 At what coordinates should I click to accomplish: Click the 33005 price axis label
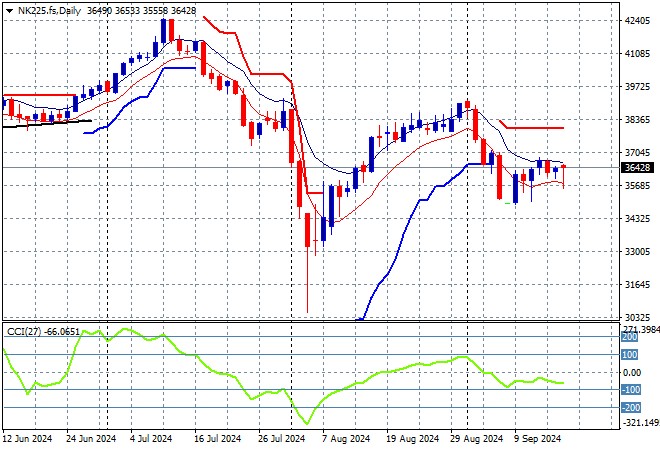click(637, 252)
